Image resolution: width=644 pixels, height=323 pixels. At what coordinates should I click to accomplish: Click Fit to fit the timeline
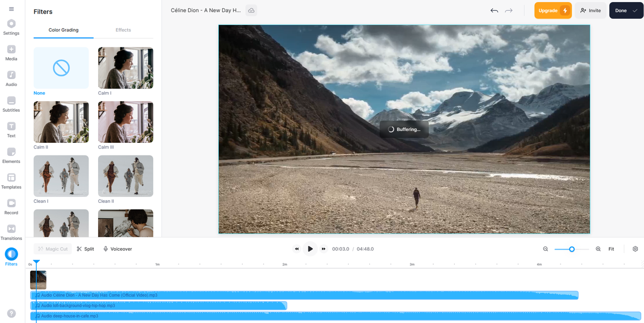click(611, 249)
